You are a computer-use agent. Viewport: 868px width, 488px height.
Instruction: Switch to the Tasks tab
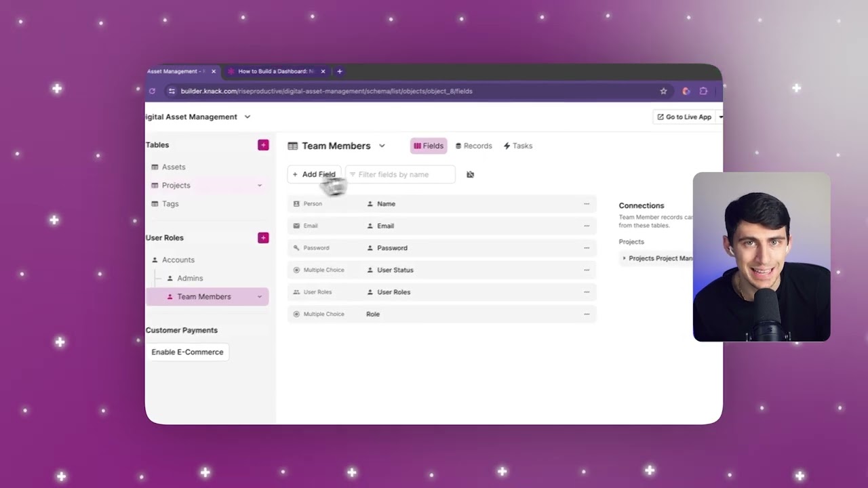(518, 146)
